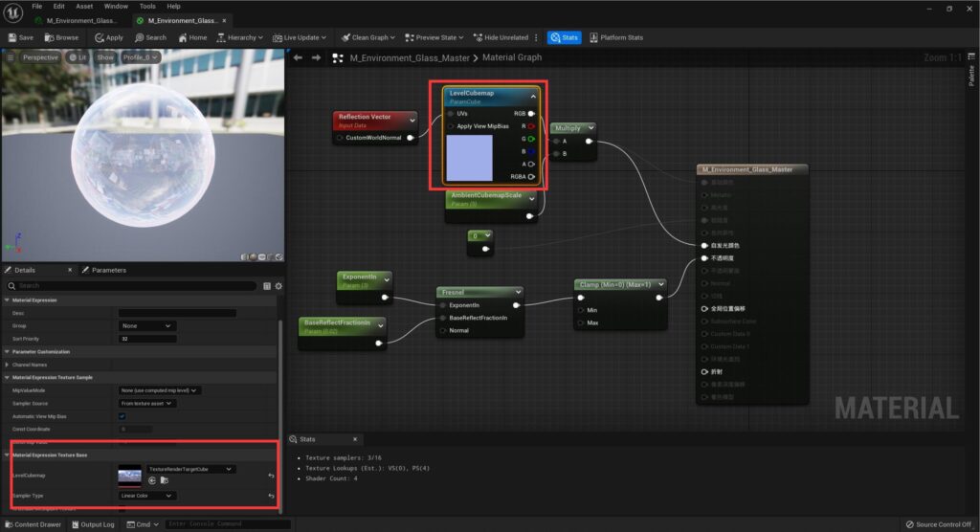This screenshot has width=980, height=532.
Task: Reset Sampler Type to default arrow
Action: coord(271,496)
